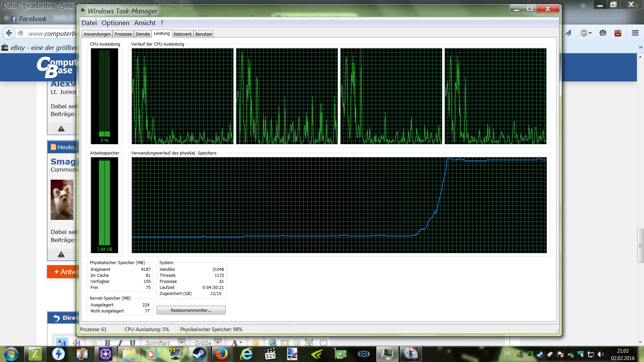The image size is (644, 362).
Task: Open Media Player Classic 321 icon
Action: [x=270, y=354]
